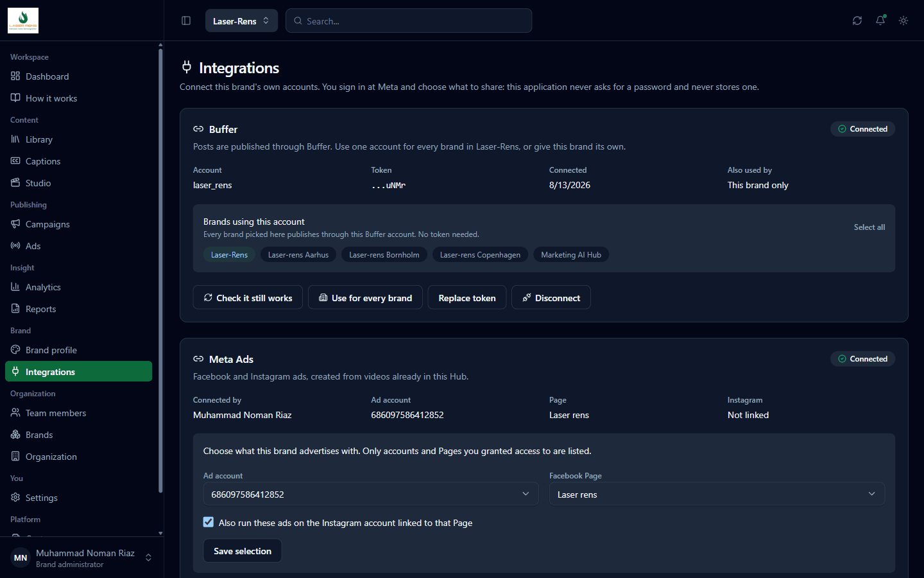Image resolution: width=924 pixels, height=578 pixels.
Task: Uncheck the Instagram ads checkbox
Action: pyautogui.click(x=209, y=522)
